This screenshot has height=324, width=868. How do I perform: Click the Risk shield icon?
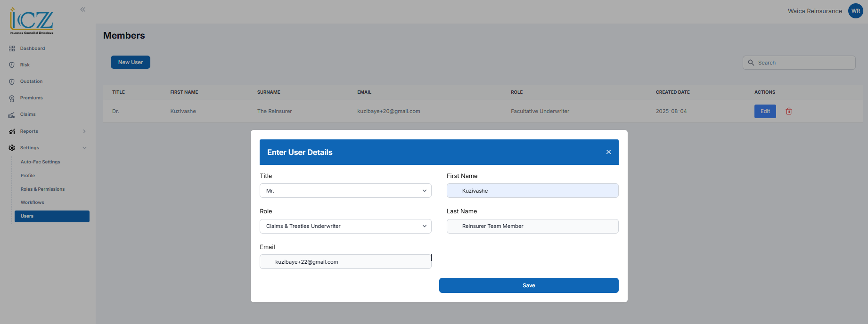click(12, 65)
